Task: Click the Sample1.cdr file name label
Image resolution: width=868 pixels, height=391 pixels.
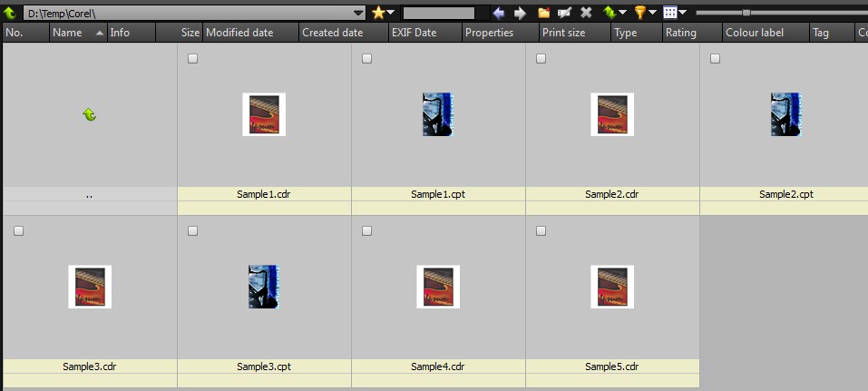Action: coord(264,194)
